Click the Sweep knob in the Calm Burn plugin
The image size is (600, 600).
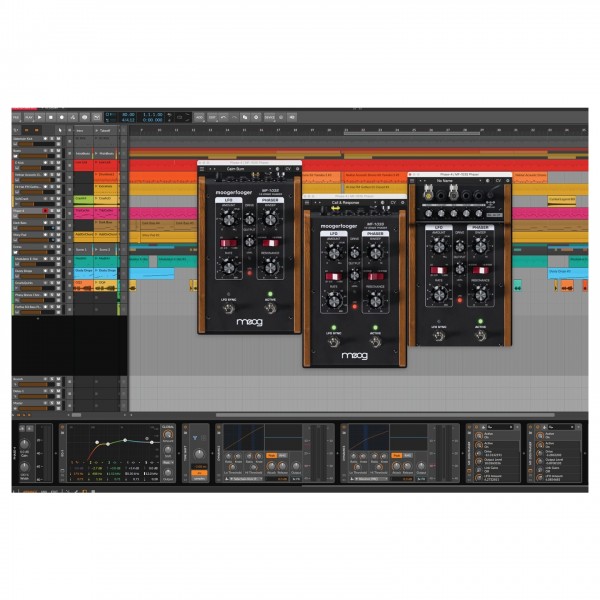270,219
